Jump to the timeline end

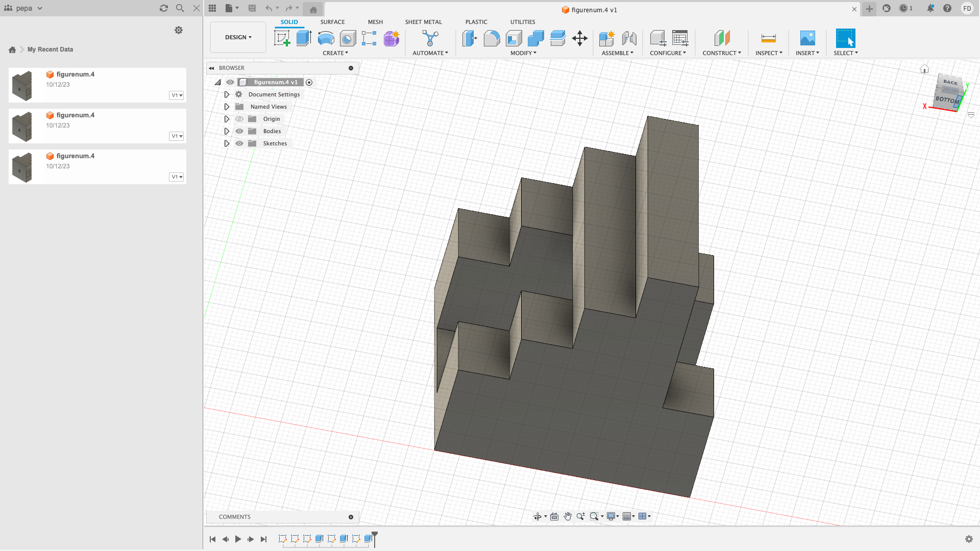263,539
